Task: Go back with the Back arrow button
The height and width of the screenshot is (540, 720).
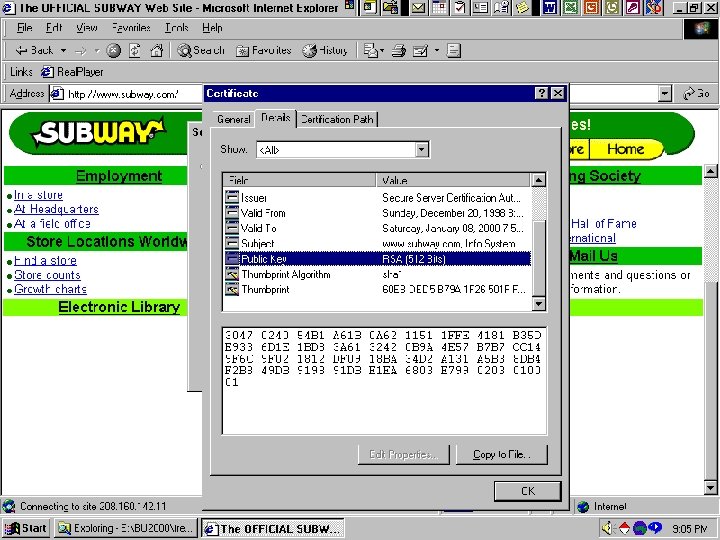Action: pyautogui.click(x=34, y=51)
